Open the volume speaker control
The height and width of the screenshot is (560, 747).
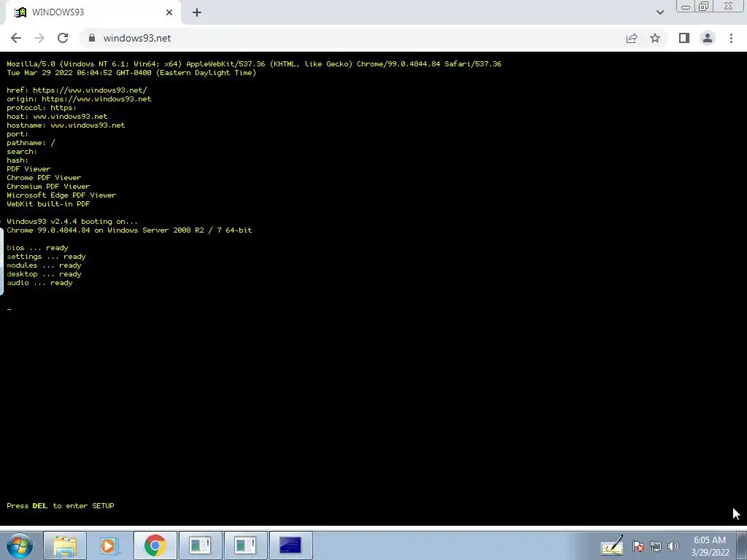tap(673, 547)
